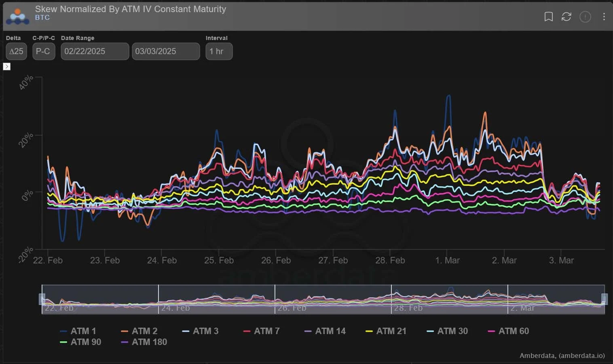Click the 22. Feb x-axis label

[48, 260]
